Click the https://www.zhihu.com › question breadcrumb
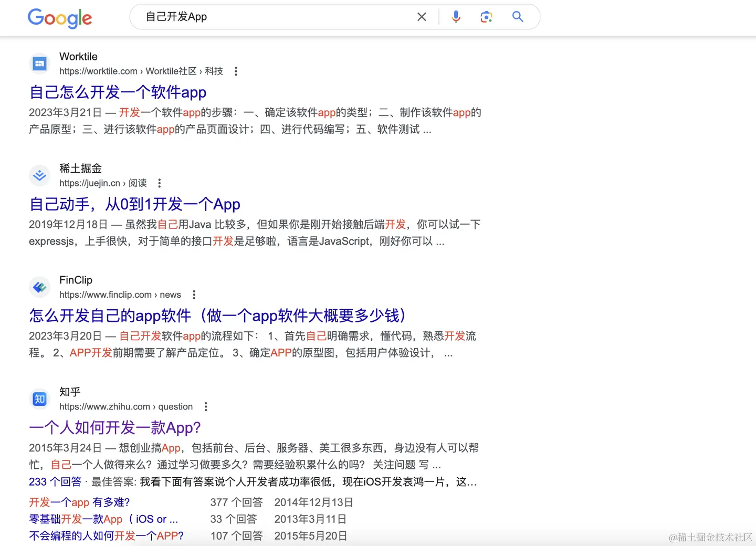 (126, 407)
